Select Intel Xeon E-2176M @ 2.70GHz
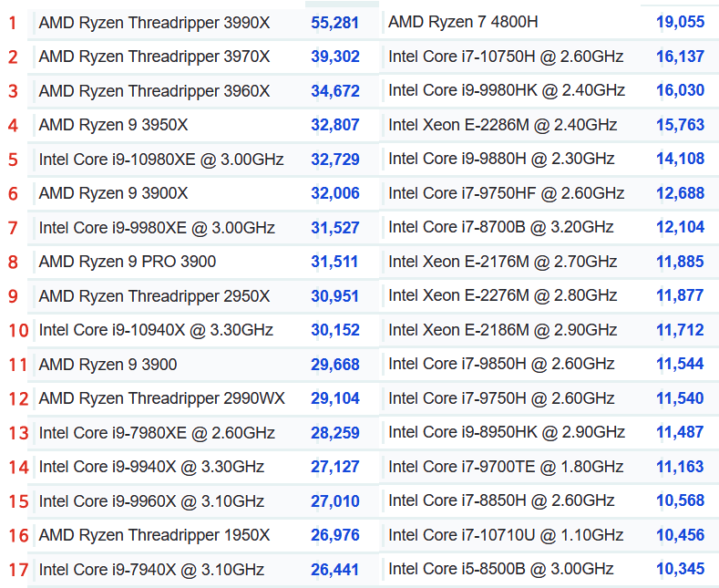Screen dimensions: 719x588 (502, 261)
